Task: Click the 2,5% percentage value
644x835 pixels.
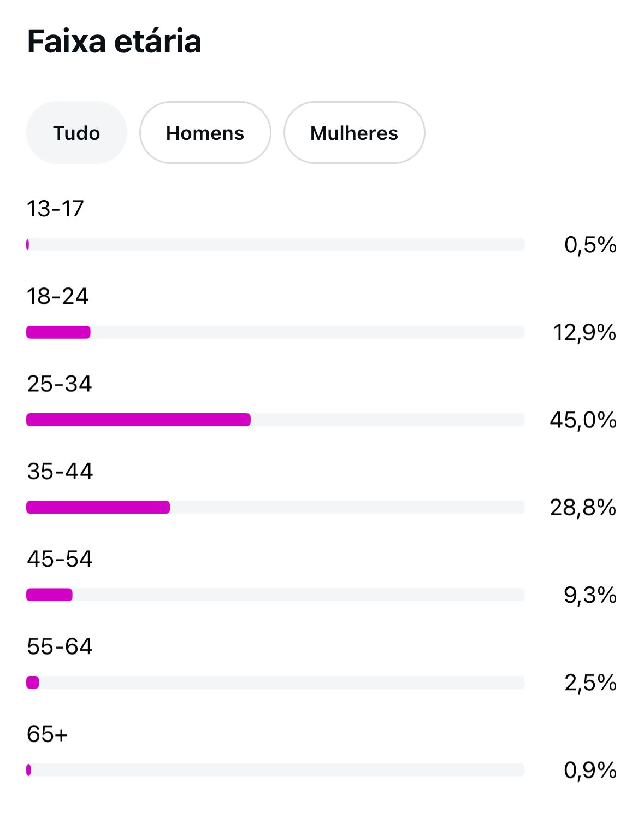Action: coord(590,683)
